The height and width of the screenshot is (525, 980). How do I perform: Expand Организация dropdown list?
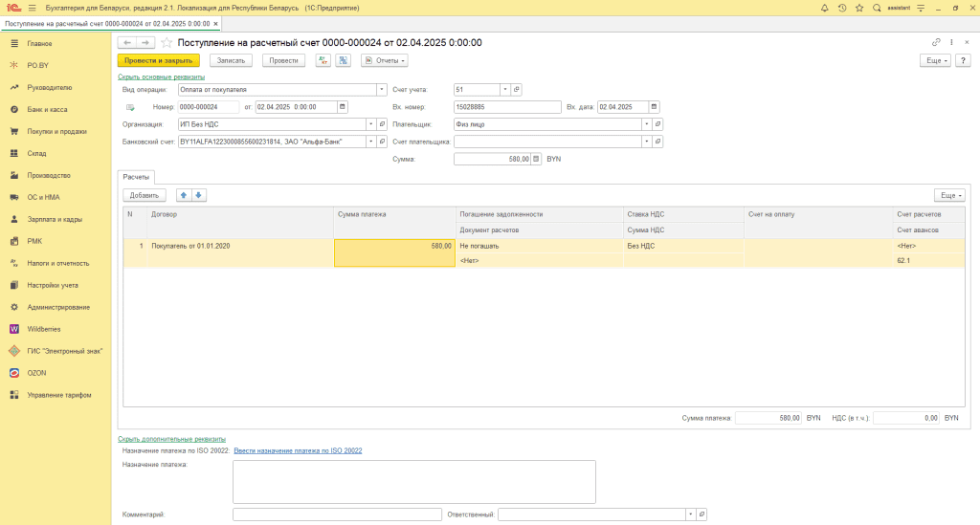pos(370,124)
